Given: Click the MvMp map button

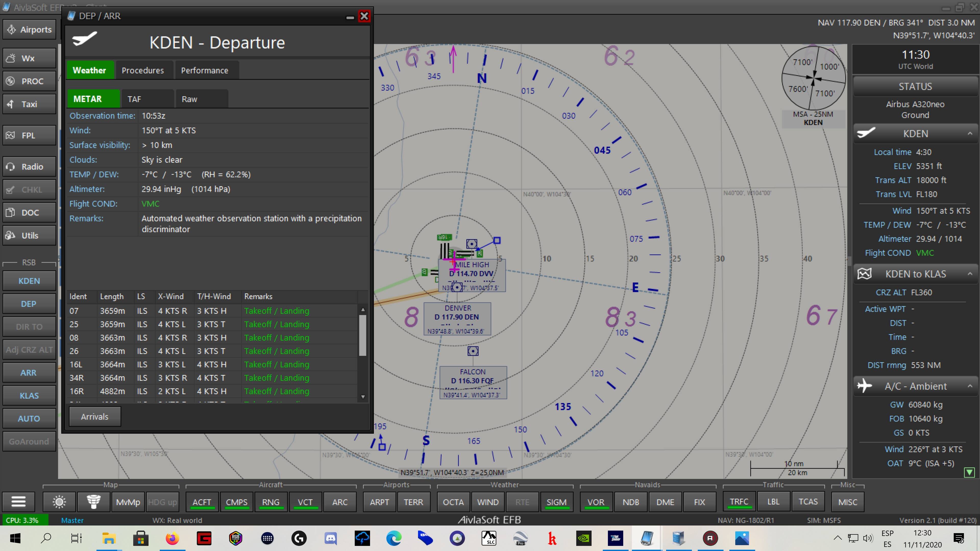Looking at the screenshot, I should point(128,502).
